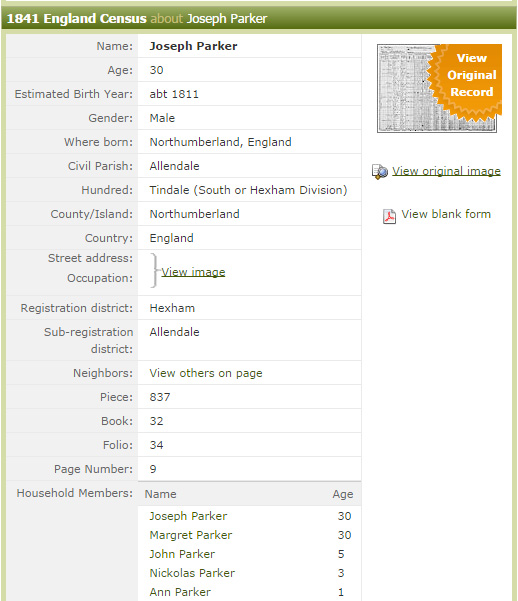Open the View original image link
The width and height of the screenshot is (518, 601).
[446, 171]
